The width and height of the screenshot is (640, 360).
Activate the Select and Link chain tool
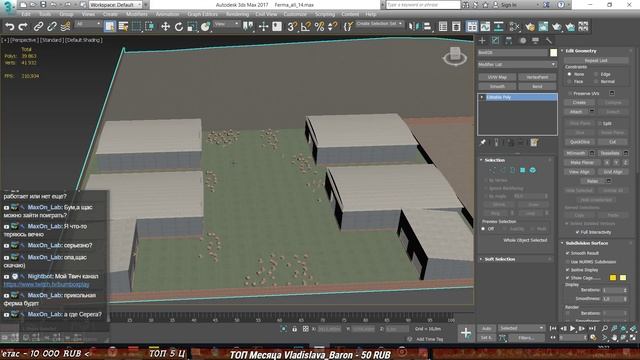pyautogui.click(x=38, y=27)
